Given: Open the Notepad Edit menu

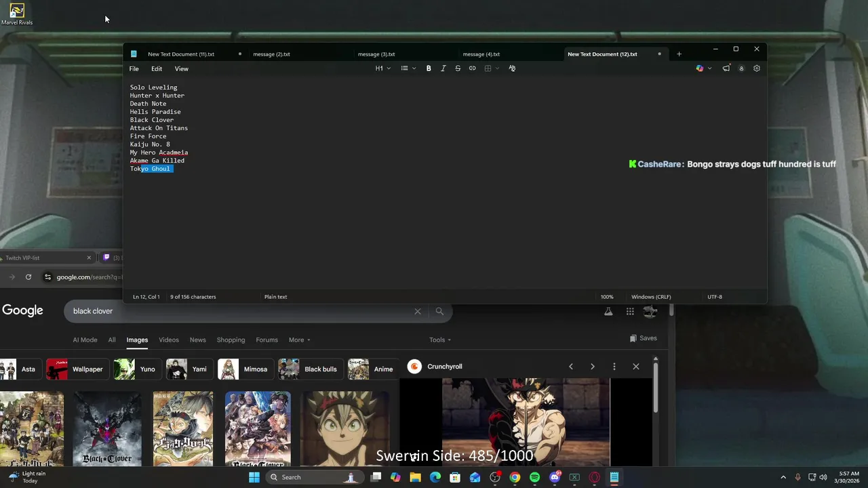Looking at the screenshot, I should click(x=157, y=68).
